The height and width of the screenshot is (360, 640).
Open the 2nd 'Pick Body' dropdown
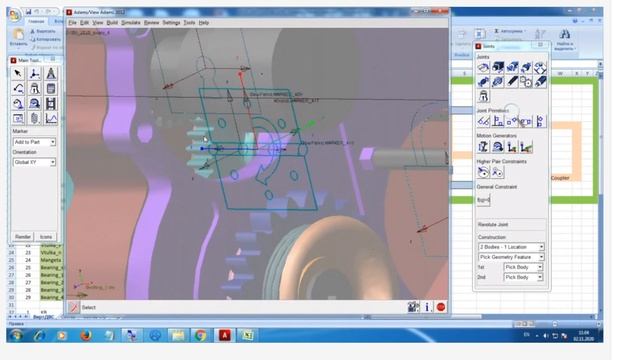pos(523,277)
